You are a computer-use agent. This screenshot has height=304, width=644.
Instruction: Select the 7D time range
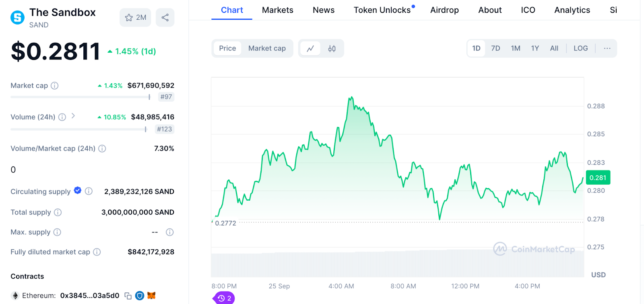[495, 48]
